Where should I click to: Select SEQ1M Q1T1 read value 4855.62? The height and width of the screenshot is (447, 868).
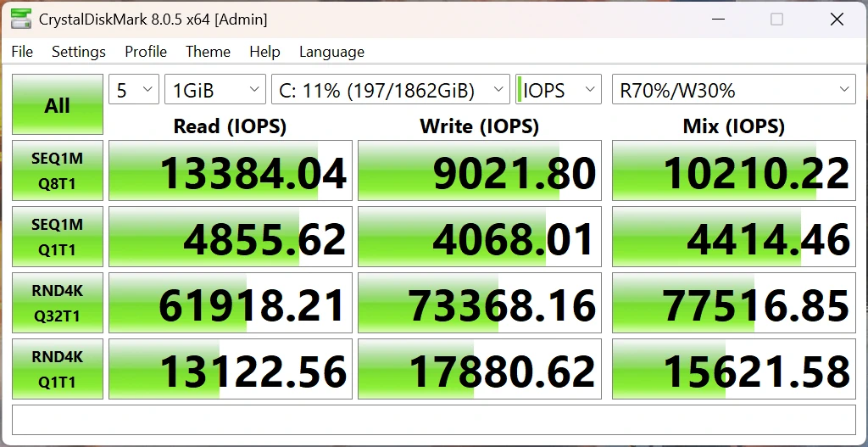point(231,237)
